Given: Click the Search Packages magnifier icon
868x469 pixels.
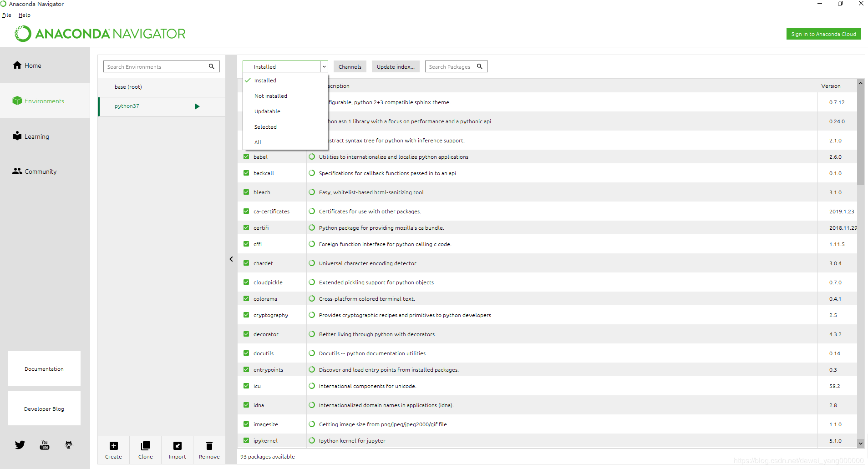Looking at the screenshot, I should click(x=480, y=66).
